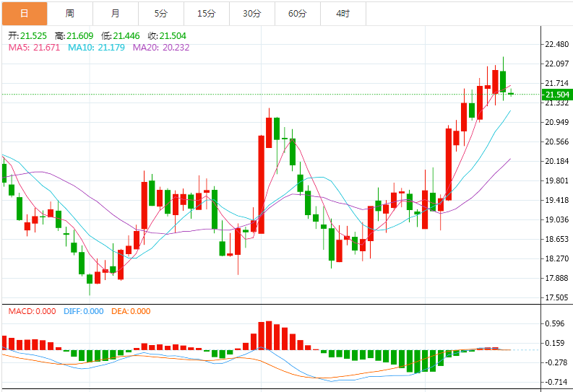This screenshot has height=392, width=573.
Task: Click the 19.801 price axis label
Action: [557, 180]
